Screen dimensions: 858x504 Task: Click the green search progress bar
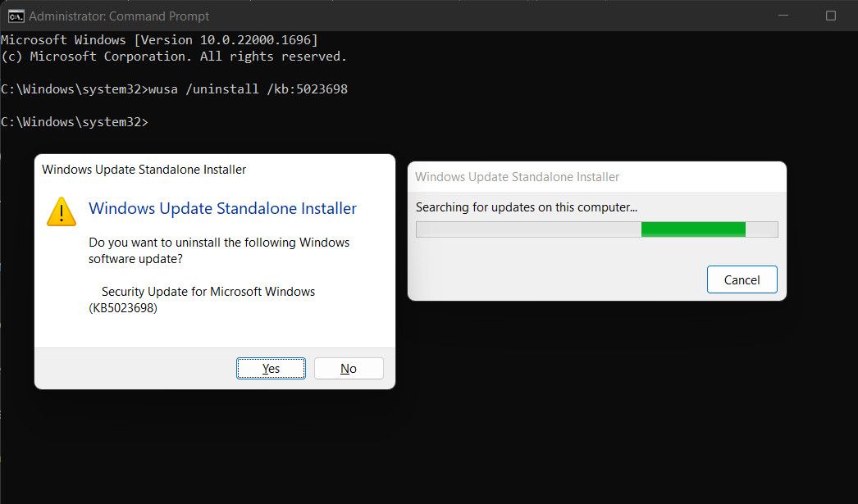pos(597,229)
